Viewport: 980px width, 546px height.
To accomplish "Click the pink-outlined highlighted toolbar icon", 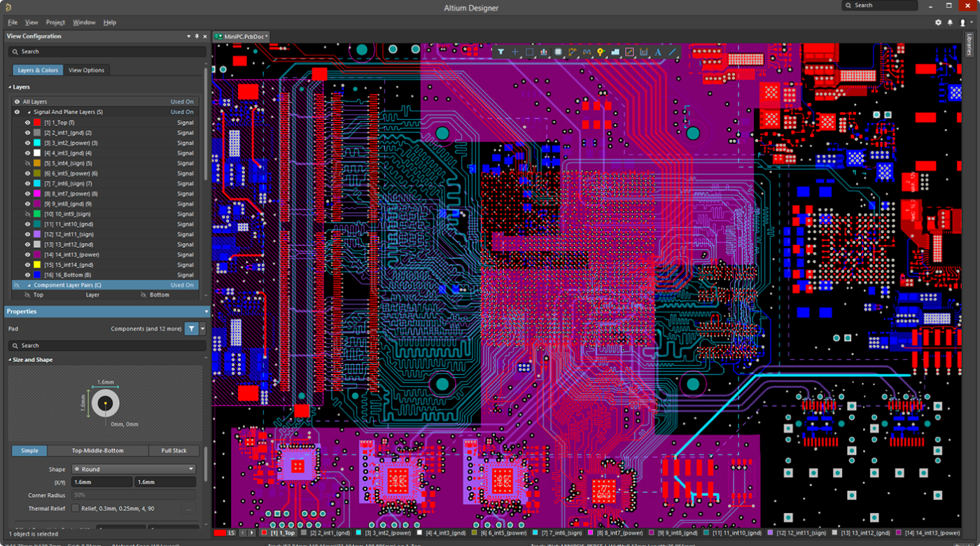I will pos(629,52).
